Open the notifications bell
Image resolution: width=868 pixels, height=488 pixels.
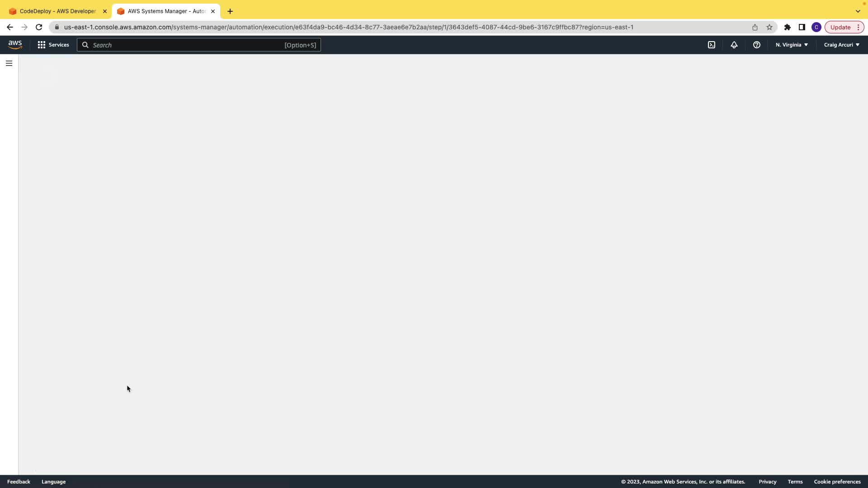734,45
